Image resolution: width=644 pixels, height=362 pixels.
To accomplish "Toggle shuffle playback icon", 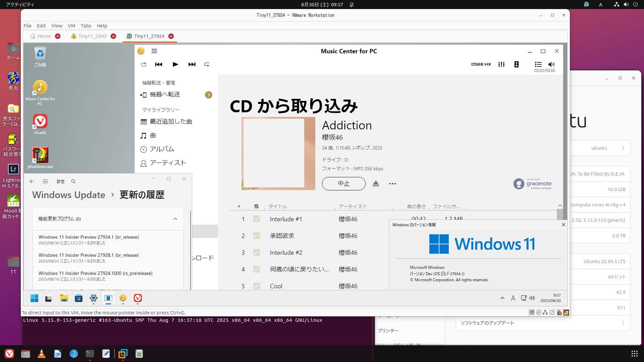I will point(207,64).
